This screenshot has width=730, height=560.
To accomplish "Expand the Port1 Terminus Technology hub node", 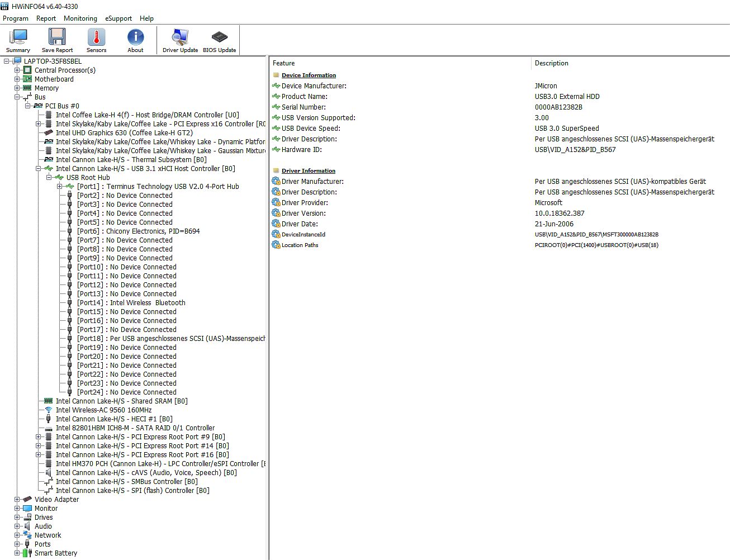I will (x=60, y=187).
